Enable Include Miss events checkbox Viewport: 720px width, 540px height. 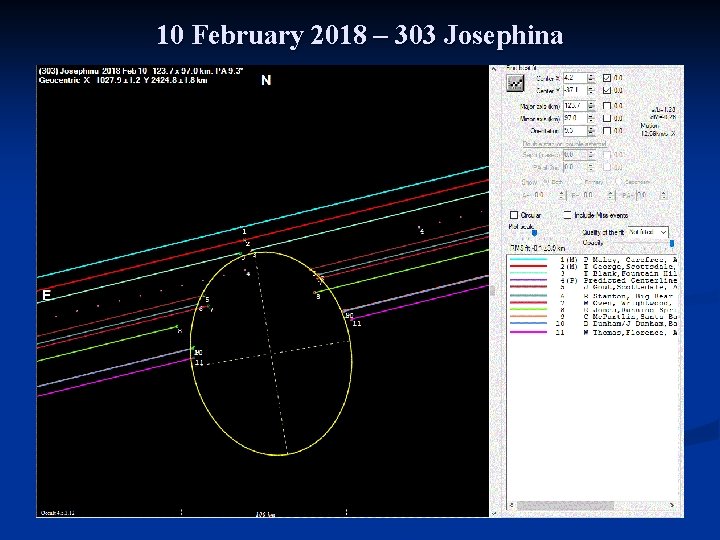[567, 215]
